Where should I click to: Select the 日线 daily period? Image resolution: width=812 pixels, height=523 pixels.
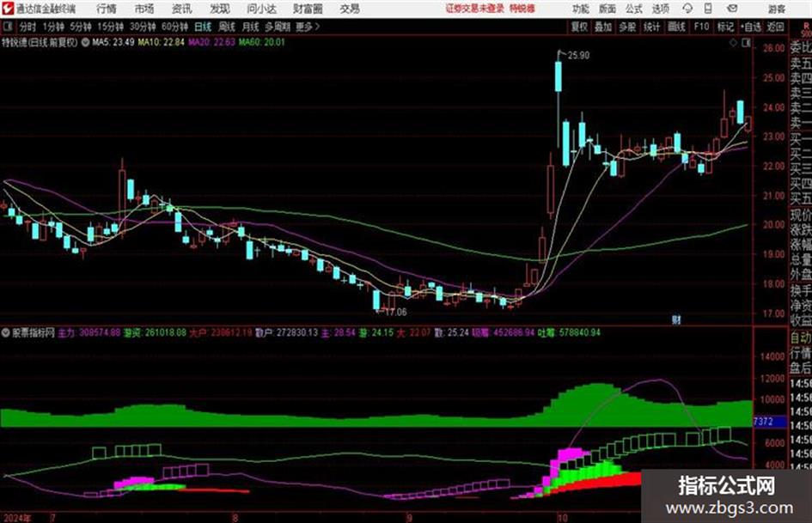pyautogui.click(x=203, y=27)
